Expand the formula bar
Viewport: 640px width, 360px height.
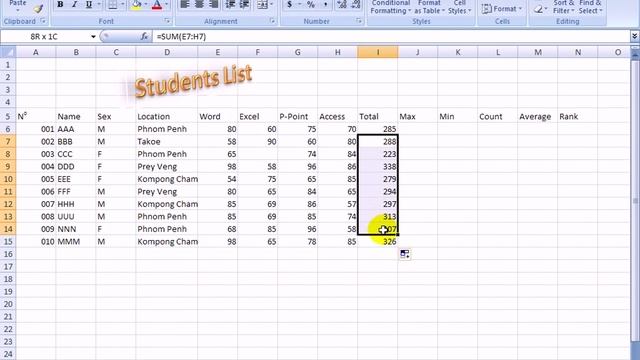tap(635, 37)
